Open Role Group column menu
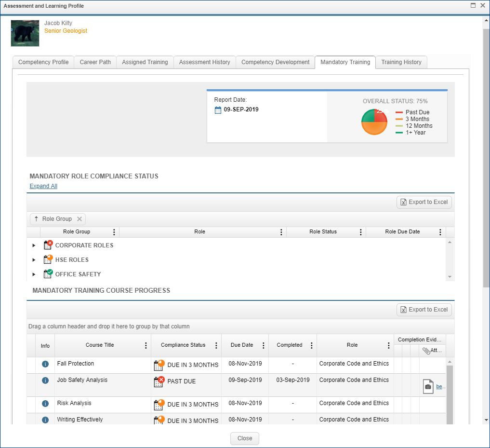 coord(114,232)
